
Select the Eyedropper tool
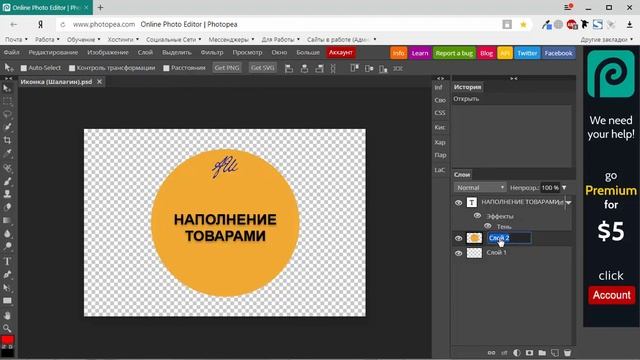(7, 153)
